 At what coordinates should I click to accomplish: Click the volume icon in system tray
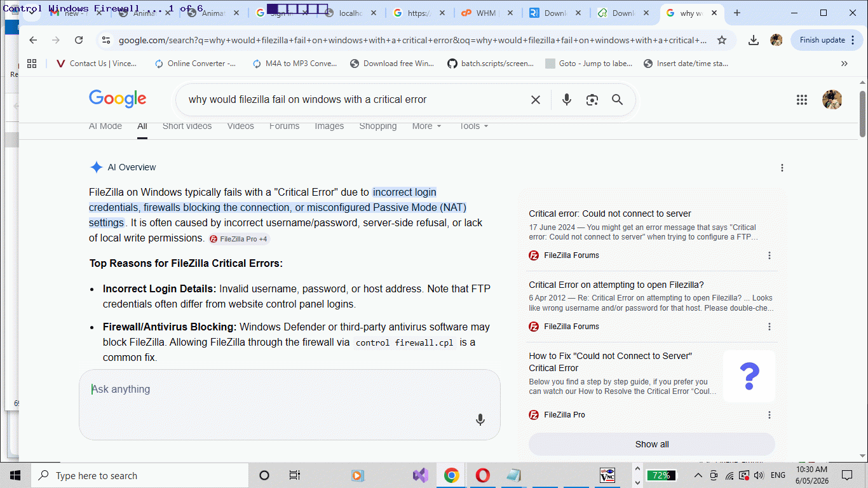(x=759, y=475)
